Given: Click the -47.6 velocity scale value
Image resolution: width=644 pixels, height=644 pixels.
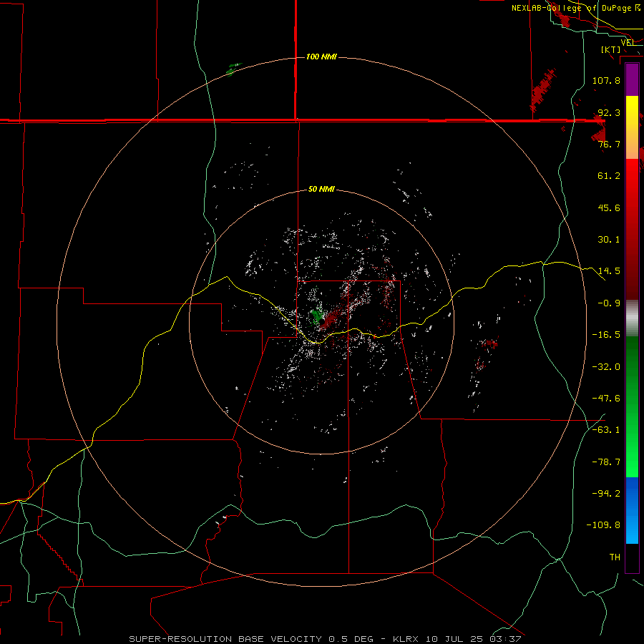Looking at the screenshot, I should (x=606, y=399).
